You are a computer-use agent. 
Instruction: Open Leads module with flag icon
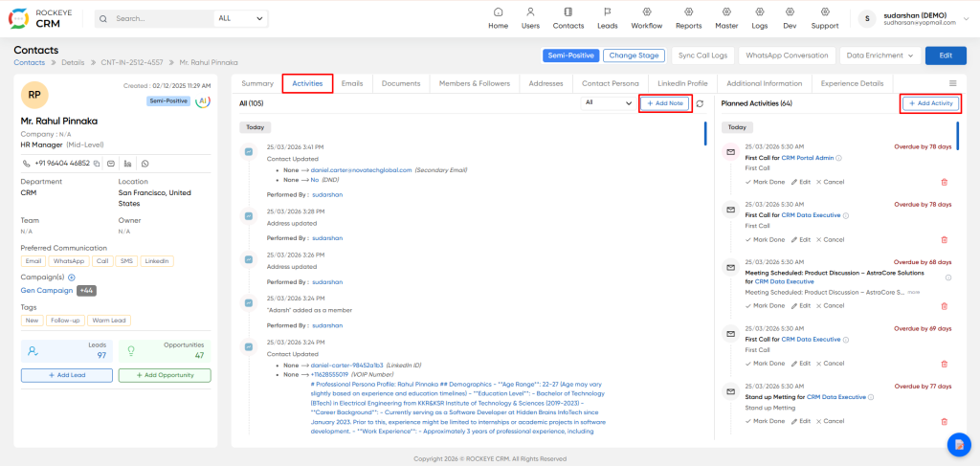[607, 18]
